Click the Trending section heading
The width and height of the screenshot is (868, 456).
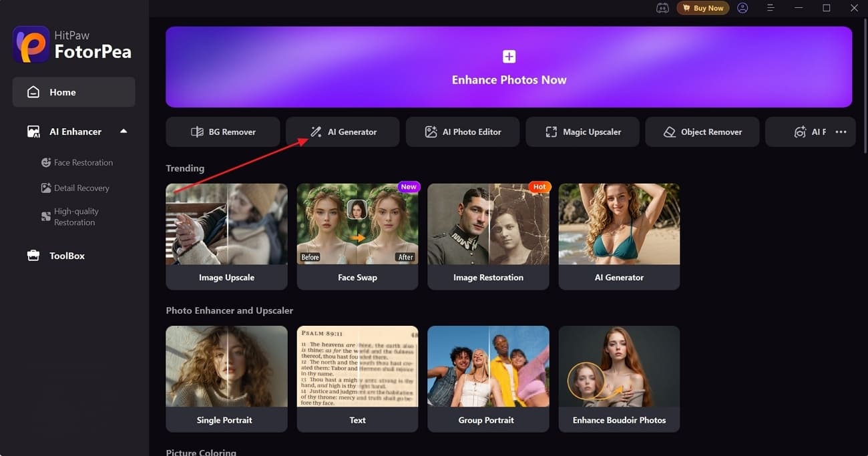click(185, 168)
